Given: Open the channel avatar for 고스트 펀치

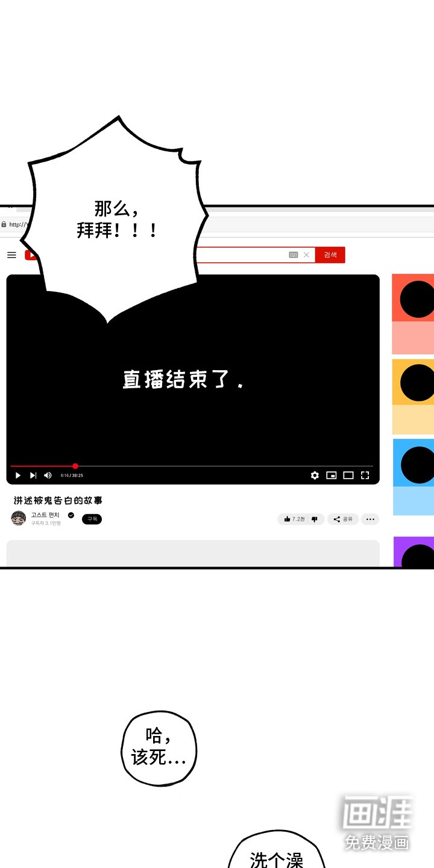Looking at the screenshot, I should (18, 518).
